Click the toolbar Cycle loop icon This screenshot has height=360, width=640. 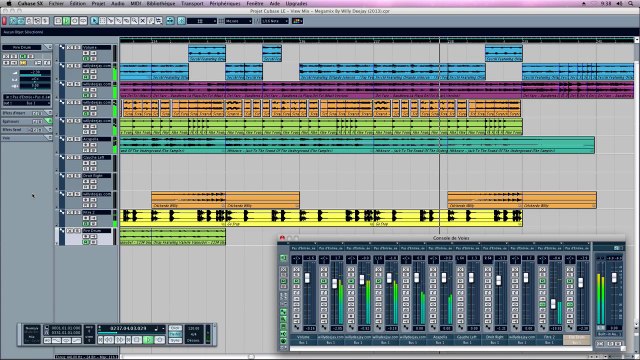(x=83, y=20)
